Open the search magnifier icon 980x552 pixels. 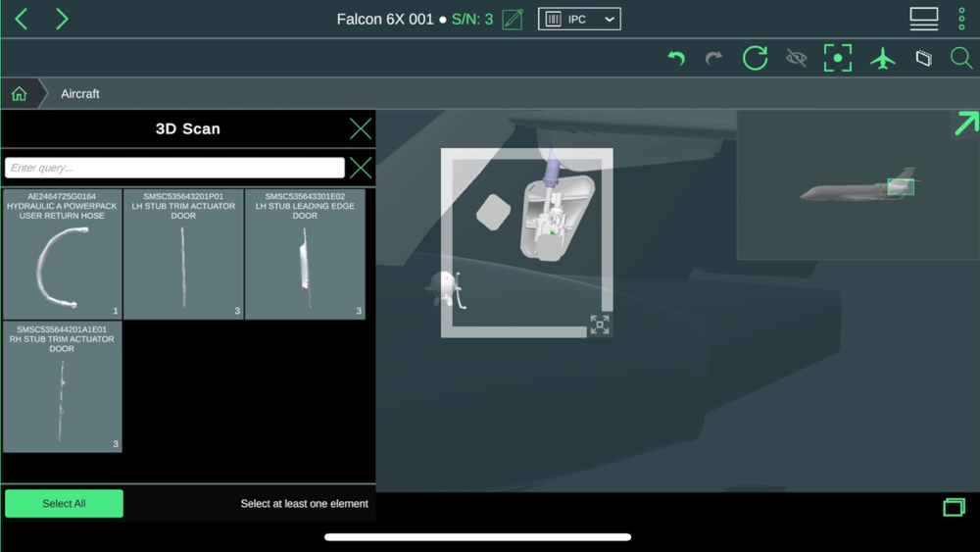click(x=961, y=58)
